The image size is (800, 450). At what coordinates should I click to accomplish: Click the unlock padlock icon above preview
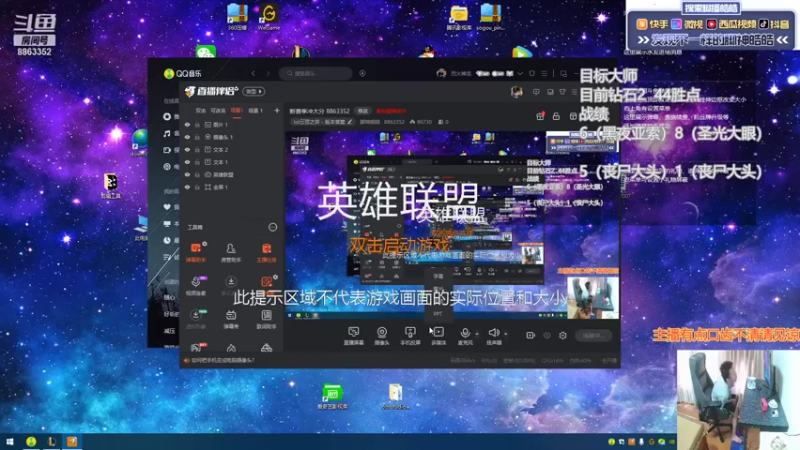(x=556, y=116)
